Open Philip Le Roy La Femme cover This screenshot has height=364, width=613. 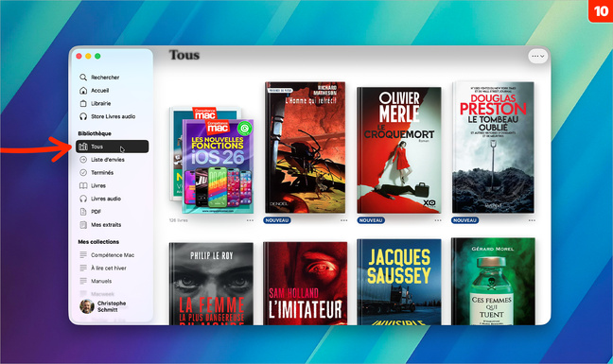(x=211, y=284)
